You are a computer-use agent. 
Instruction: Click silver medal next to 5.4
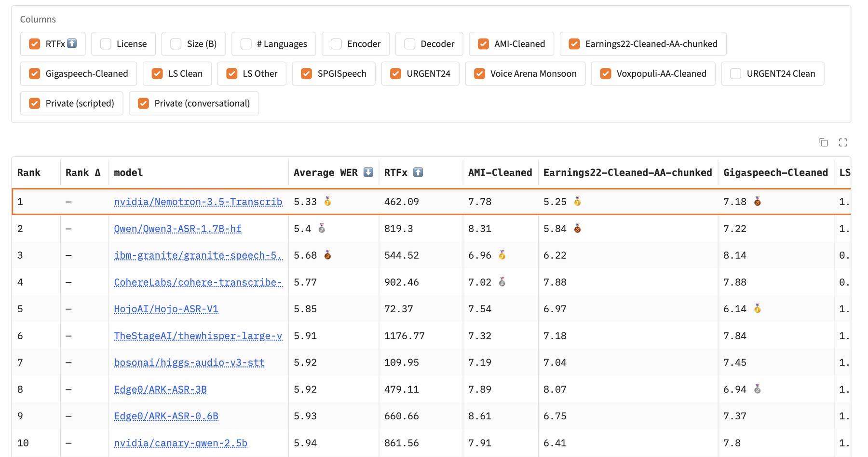[x=322, y=229]
